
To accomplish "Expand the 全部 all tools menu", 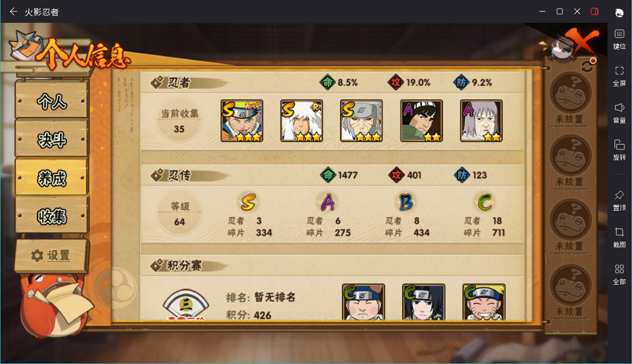I will (x=619, y=274).
